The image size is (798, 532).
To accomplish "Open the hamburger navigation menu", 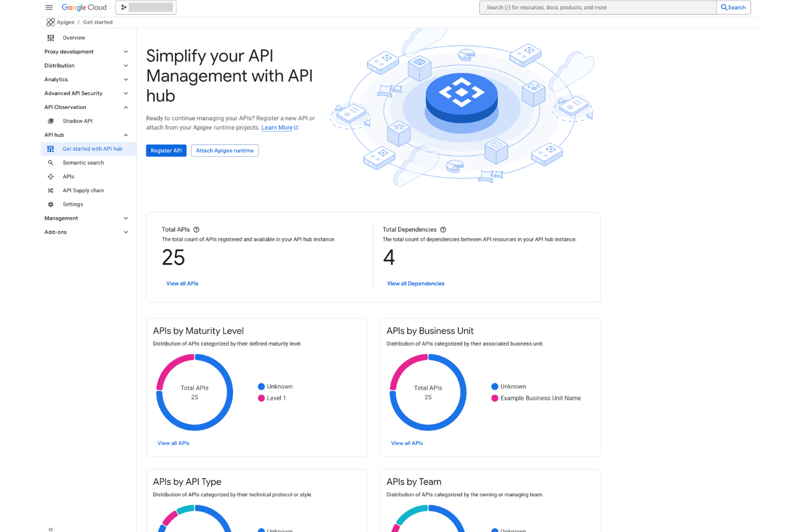I will pos(49,8).
